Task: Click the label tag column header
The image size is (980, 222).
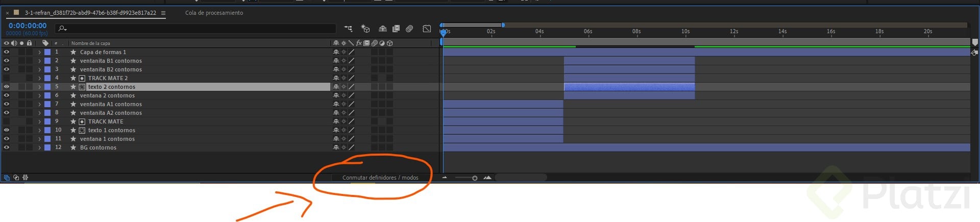Action: click(45, 43)
